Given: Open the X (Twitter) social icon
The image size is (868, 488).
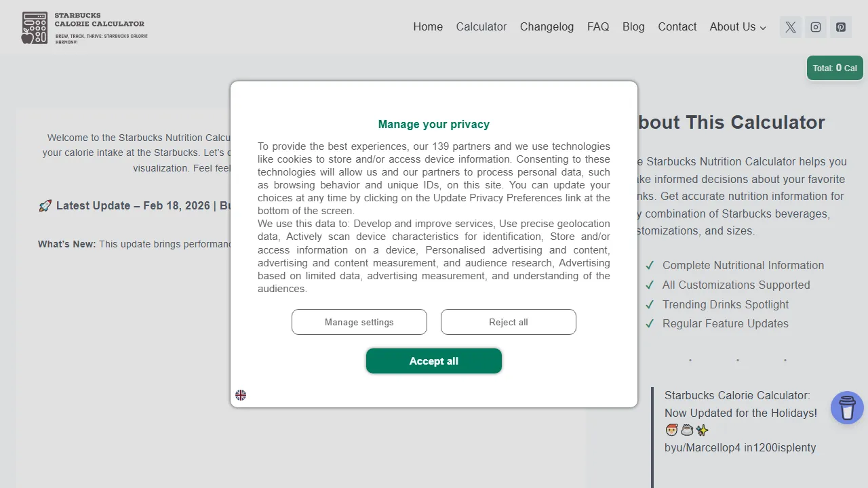Looking at the screenshot, I should 790,27.
